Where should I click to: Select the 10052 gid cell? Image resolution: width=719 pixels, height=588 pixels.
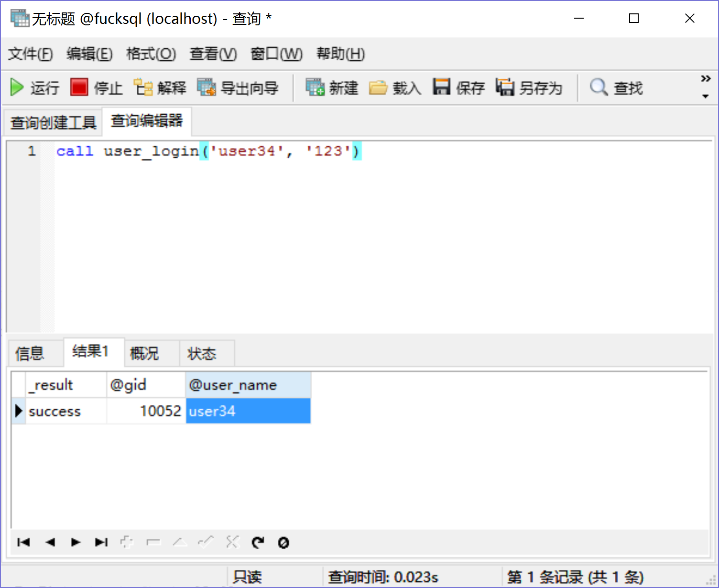point(146,411)
